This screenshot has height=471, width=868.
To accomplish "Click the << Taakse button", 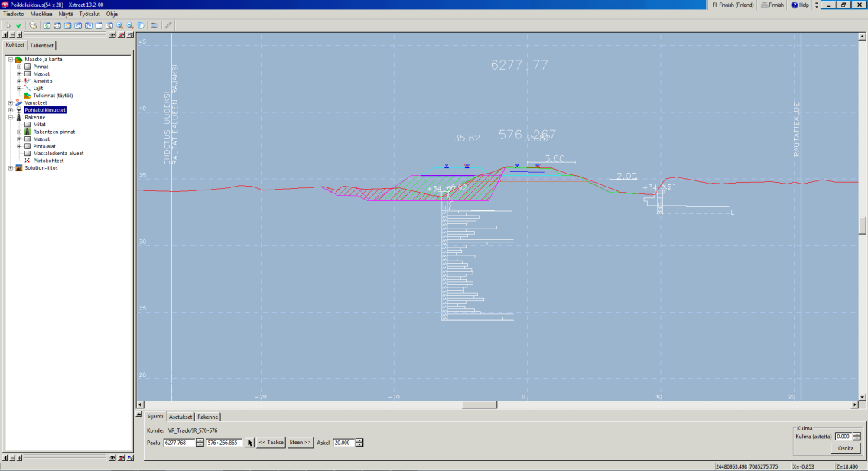I will 271,443.
